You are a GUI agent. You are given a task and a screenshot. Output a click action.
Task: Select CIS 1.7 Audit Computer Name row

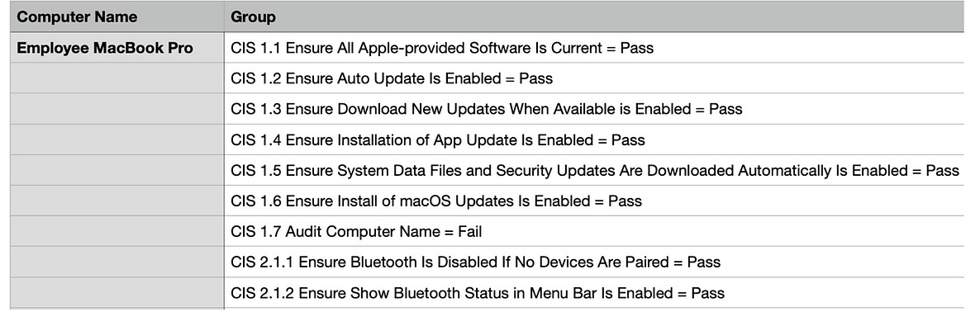click(x=594, y=231)
